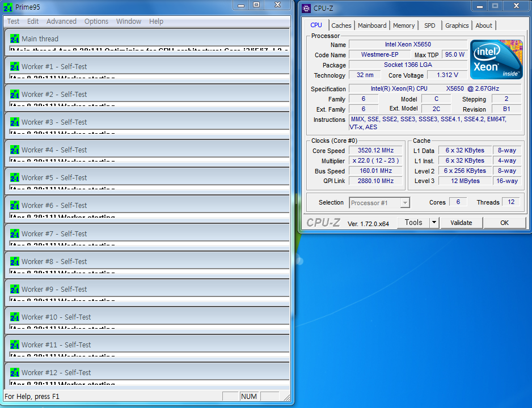Click the Validate button
The image size is (532, 408).
pos(461,223)
